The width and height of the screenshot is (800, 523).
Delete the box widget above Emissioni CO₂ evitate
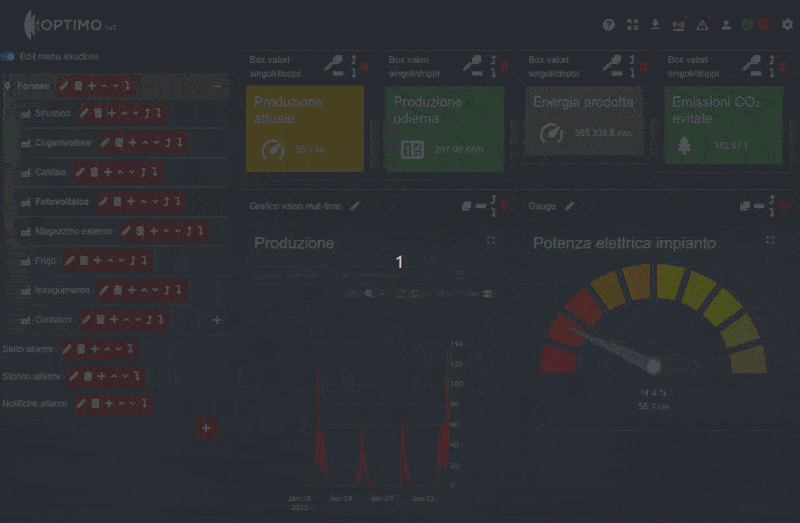783,67
